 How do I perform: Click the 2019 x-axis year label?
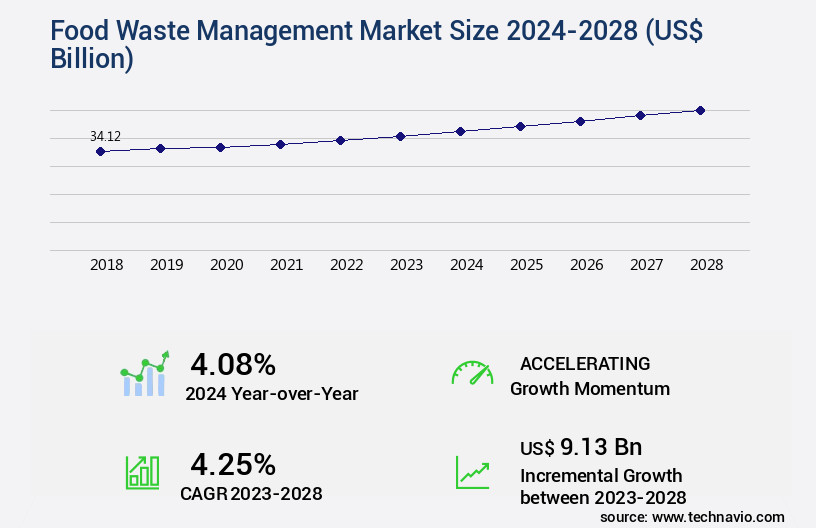click(x=166, y=265)
